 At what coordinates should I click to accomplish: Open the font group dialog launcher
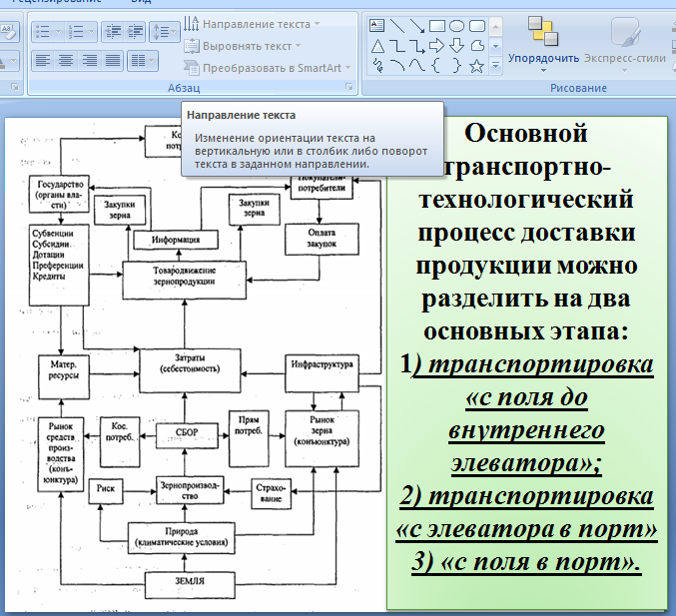click(x=15, y=87)
